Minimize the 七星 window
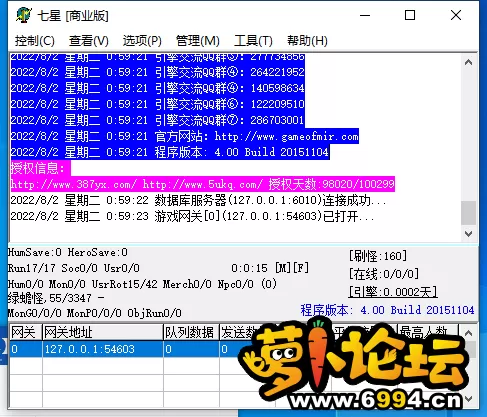The width and height of the screenshot is (487, 417). (365, 15)
